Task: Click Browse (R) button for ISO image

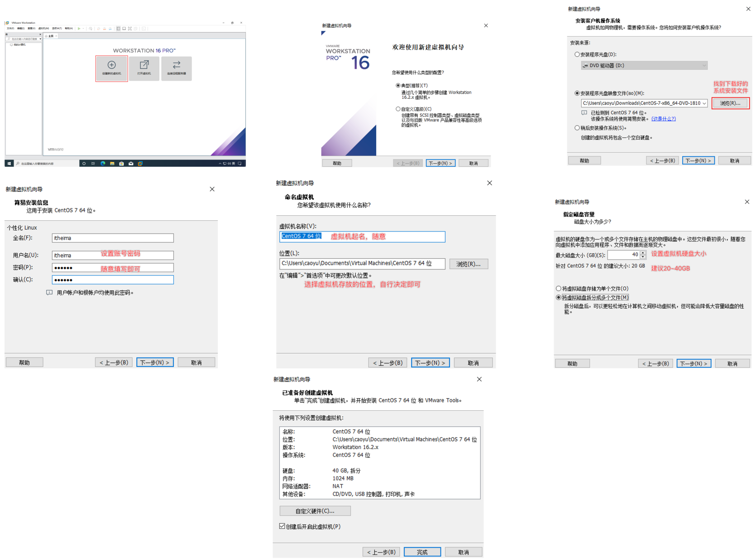Action: 730,103
